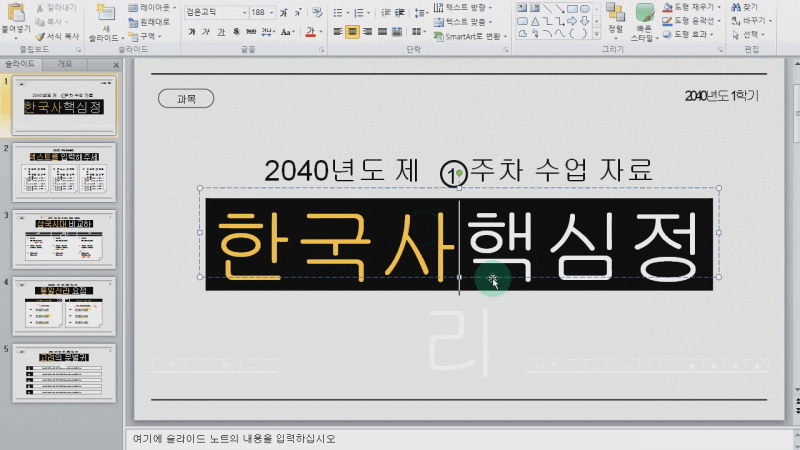
Task: Switch to the Outline (개요) pane tab
Action: (x=65, y=64)
